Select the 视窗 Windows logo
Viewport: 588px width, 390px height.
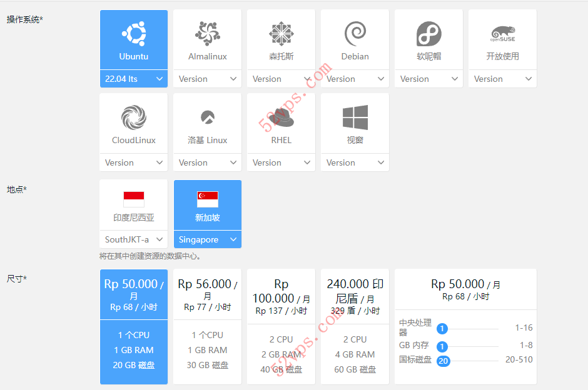coord(355,117)
